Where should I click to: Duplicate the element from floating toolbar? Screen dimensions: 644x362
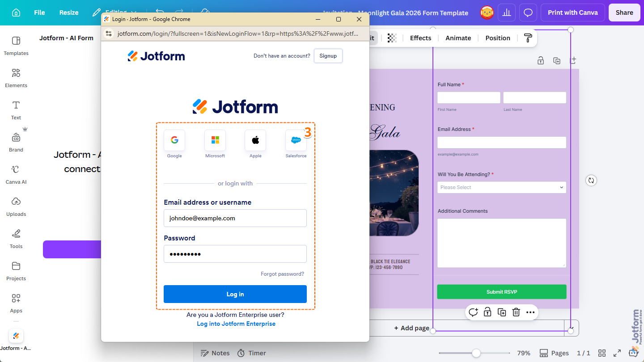coord(502,312)
